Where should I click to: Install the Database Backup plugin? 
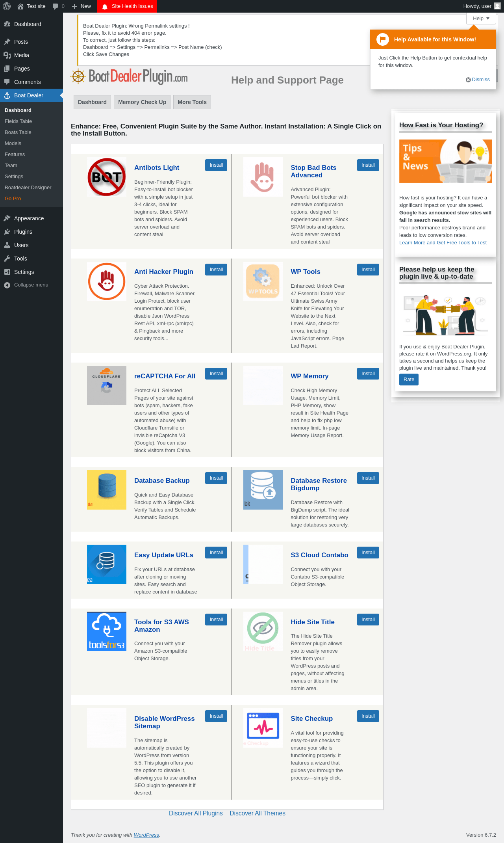(216, 478)
